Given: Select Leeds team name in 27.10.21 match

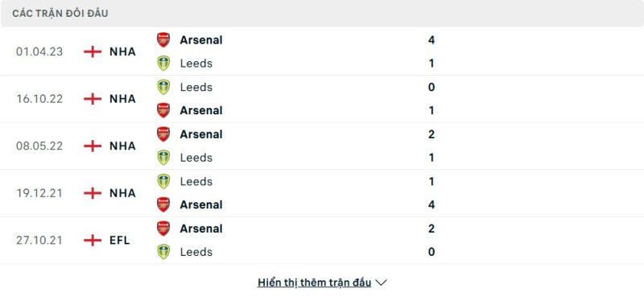Looking at the screenshot, I should point(196,252).
